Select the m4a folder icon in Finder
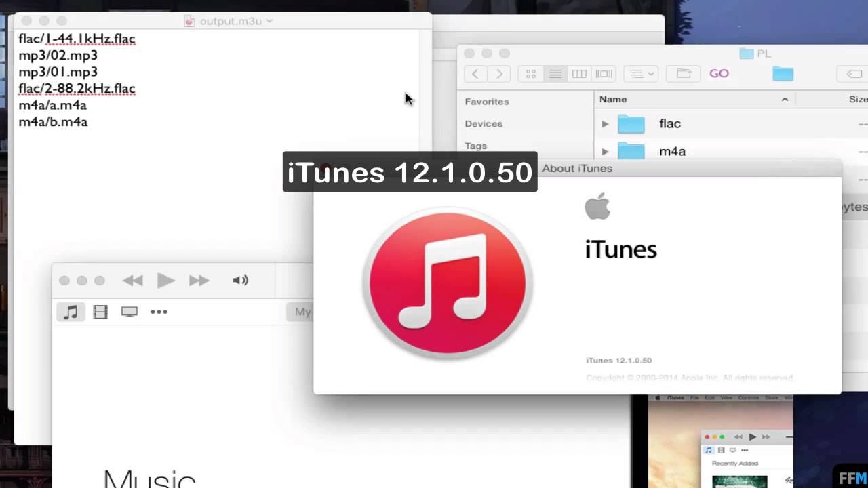This screenshot has height=488, width=868. tap(631, 151)
